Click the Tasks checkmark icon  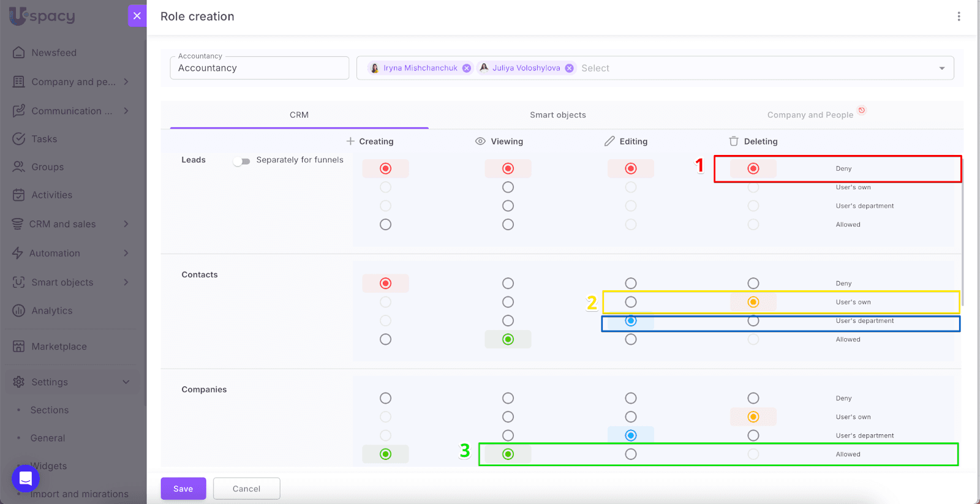(19, 139)
